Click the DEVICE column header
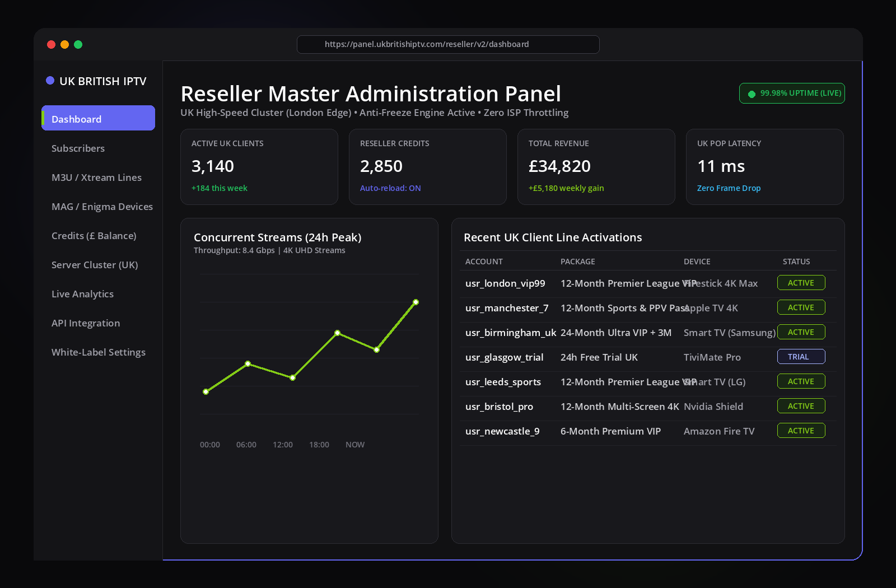 [697, 262]
